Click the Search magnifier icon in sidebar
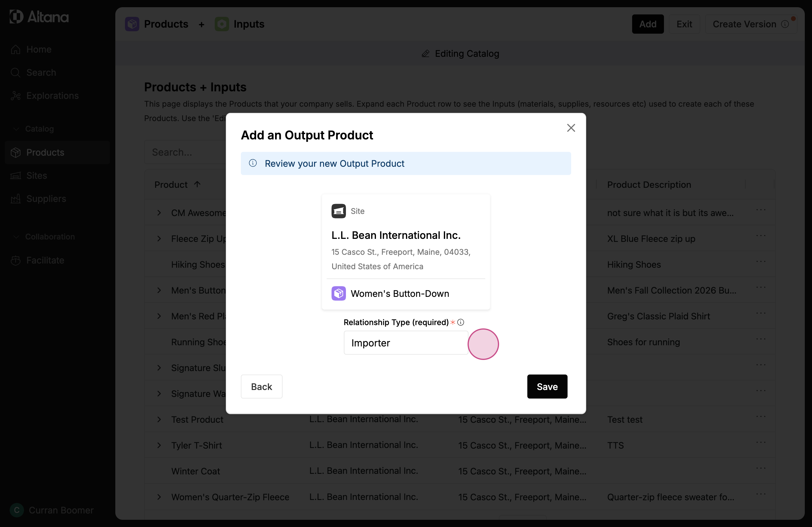This screenshot has height=527, width=812. pos(15,72)
